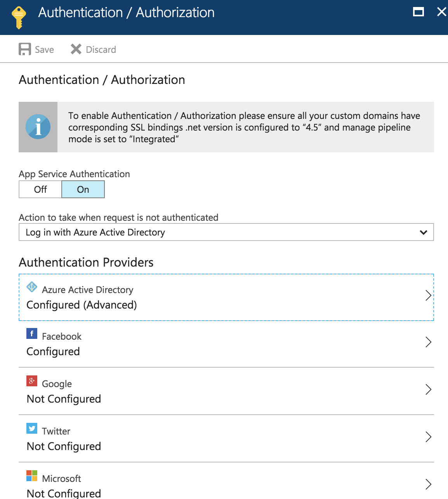Click the Facebook logo icon
The image size is (448, 499).
32,333
